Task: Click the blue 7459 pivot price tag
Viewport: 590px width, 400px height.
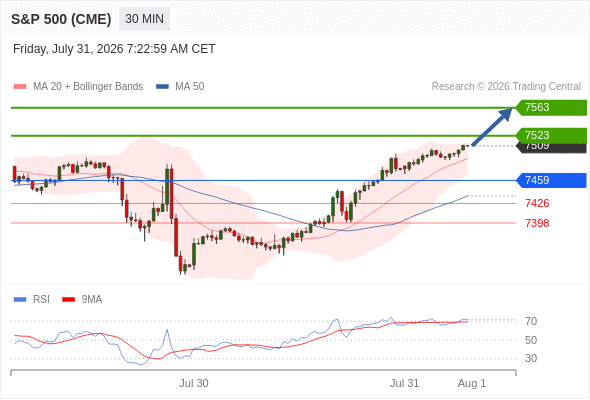Action: tap(551, 180)
